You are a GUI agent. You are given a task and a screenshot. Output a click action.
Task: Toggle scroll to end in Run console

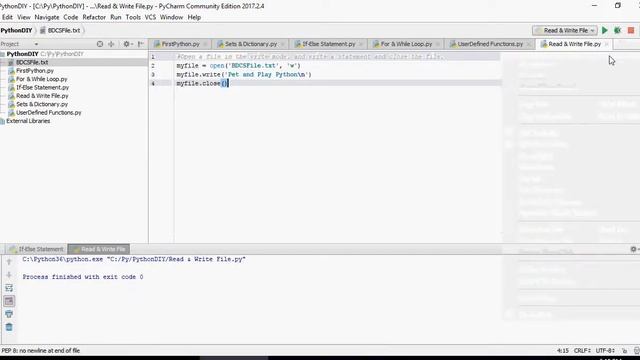coord(9,301)
